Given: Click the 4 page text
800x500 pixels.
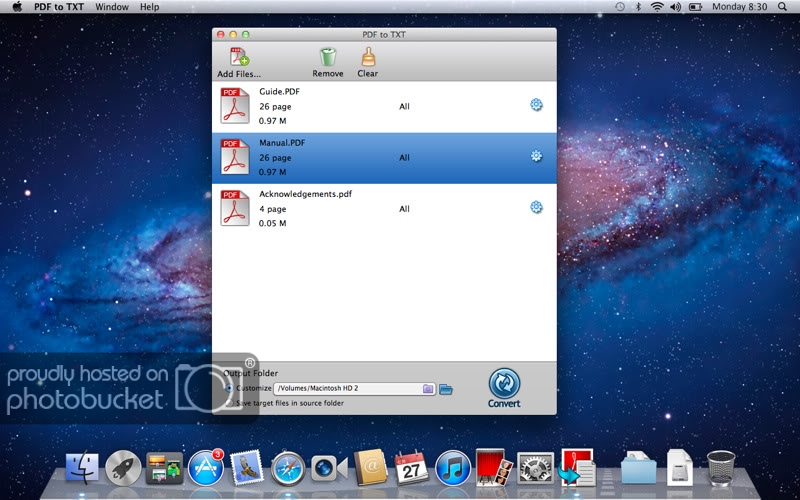Looking at the screenshot, I should click(272, 209).
